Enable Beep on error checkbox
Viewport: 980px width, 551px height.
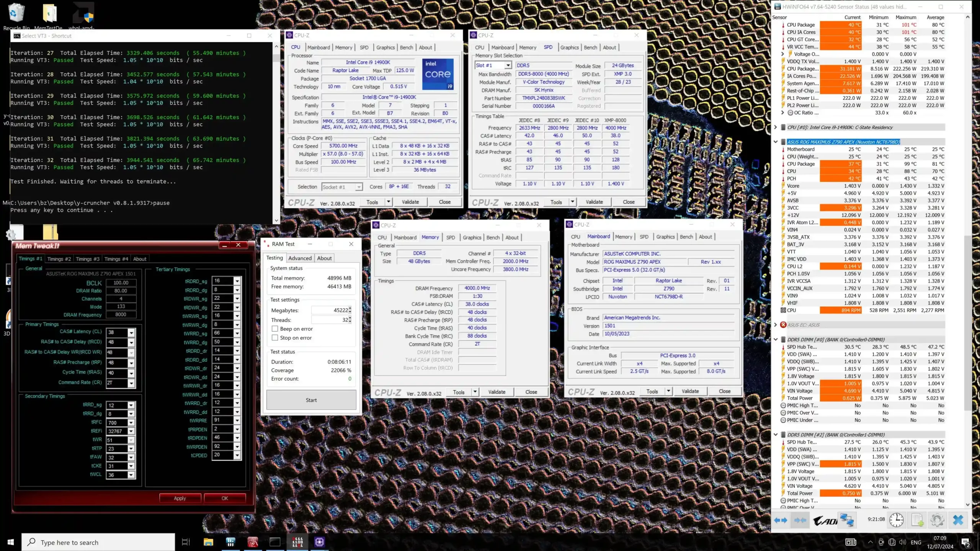tap(275, 329)
